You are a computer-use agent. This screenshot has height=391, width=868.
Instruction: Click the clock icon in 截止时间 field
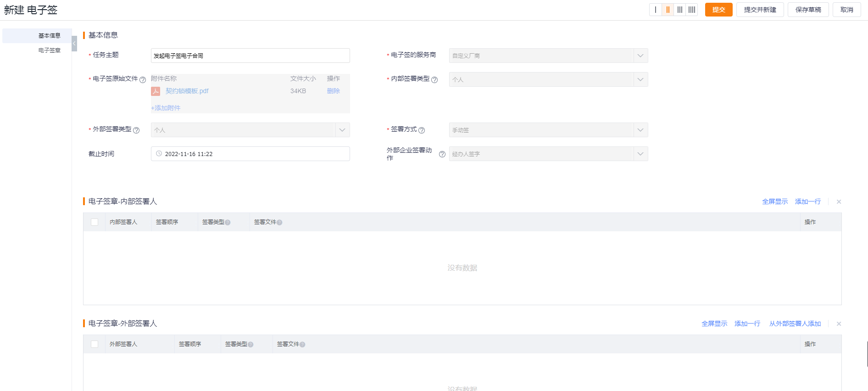click(159, 154)
